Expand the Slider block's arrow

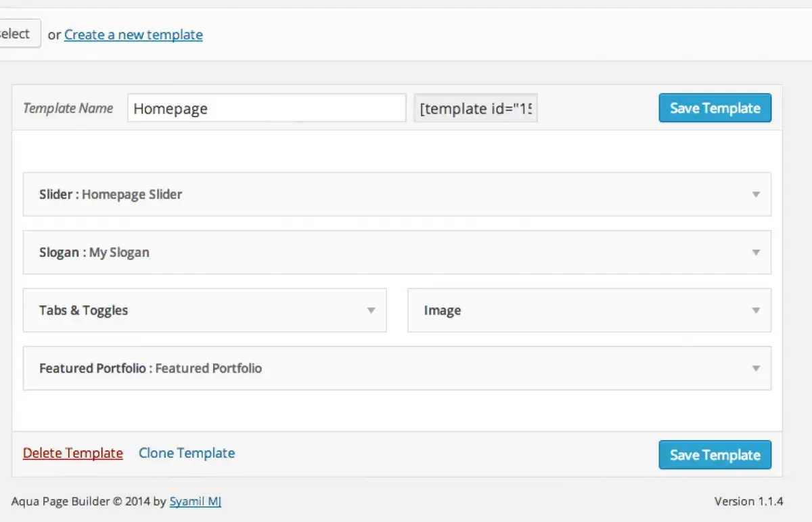(756, 195)
